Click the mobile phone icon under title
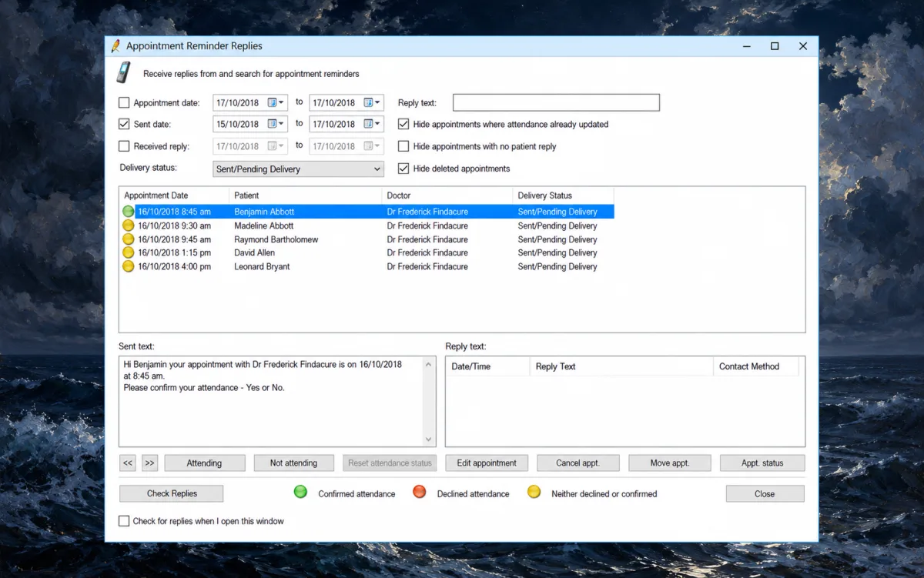This screenshot has height=578, width=924. 123,72
